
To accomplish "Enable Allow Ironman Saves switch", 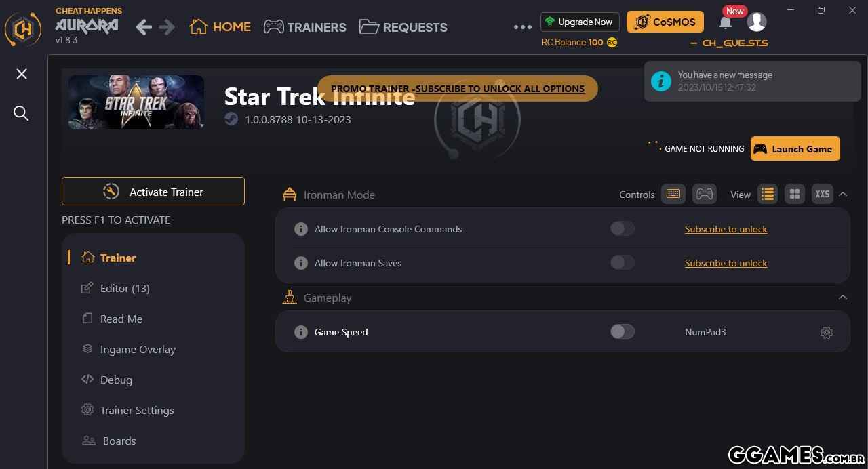I will tap(622, 262).
